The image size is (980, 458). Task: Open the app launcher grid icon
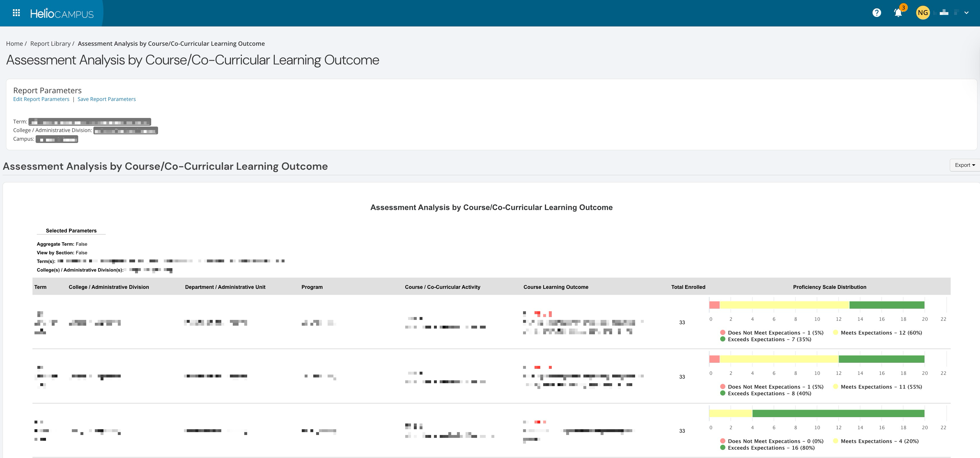pyautogui.click(x=16, y=13)
